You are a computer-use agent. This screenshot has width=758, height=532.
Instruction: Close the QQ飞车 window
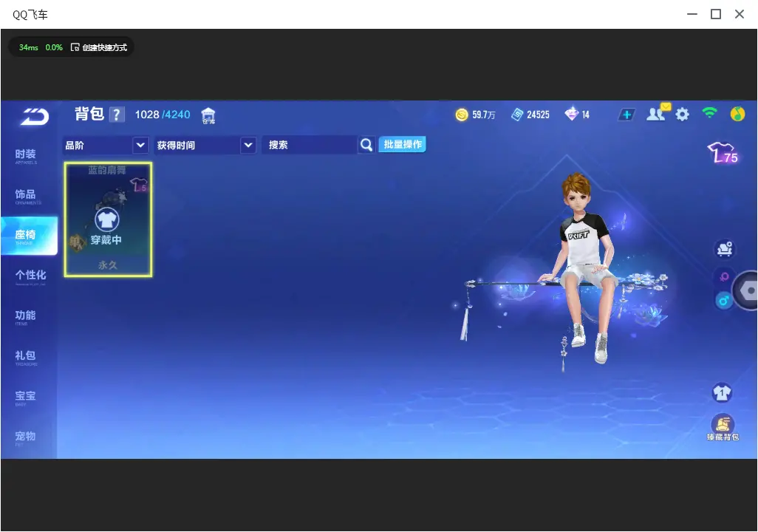[740, 14]
